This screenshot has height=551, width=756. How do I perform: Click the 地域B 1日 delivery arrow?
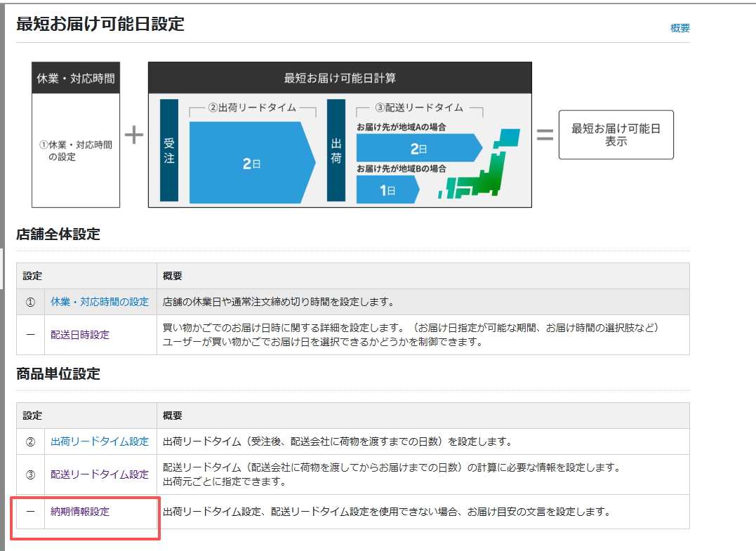pos(387,190)
